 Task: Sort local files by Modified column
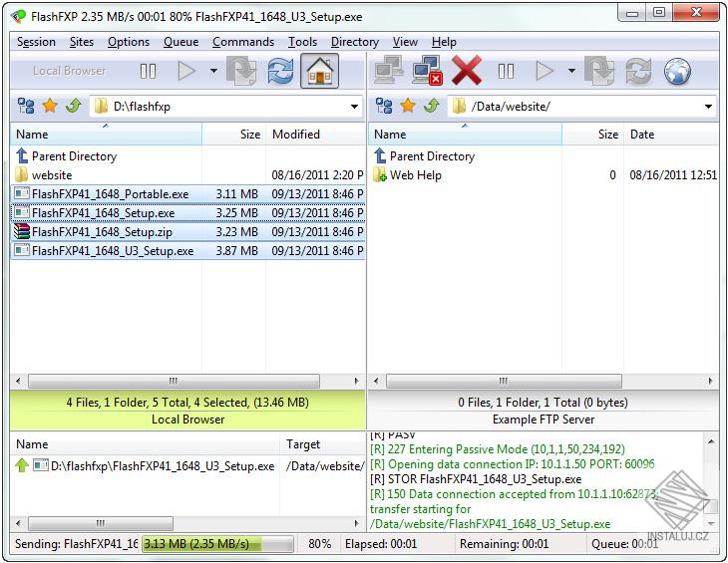316,135
